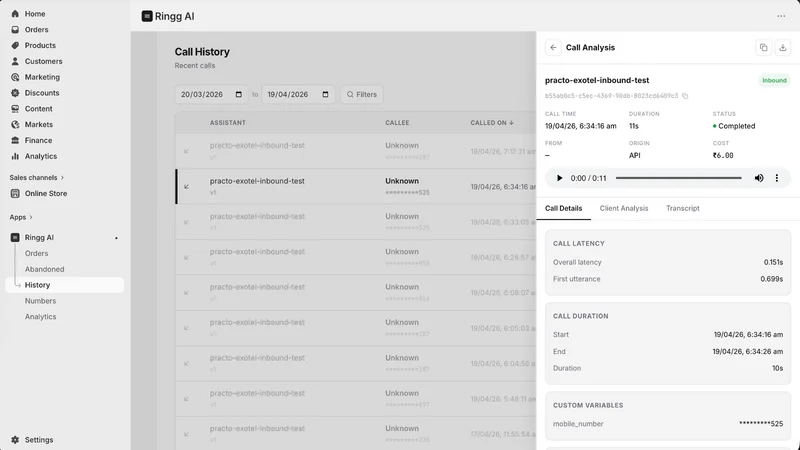Copy the call analysis using copy icon
The height and width of the screenshot is (450, 800).
[x=763, y=47]
